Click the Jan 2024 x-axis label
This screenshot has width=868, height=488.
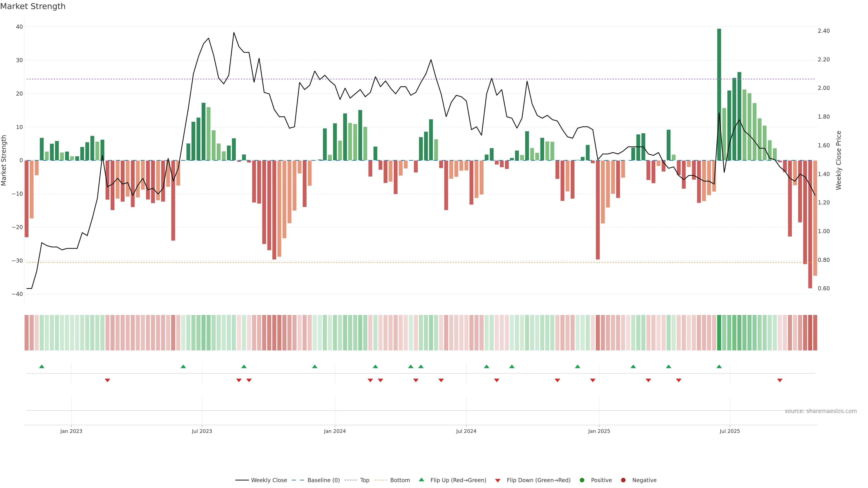point(335,431)
